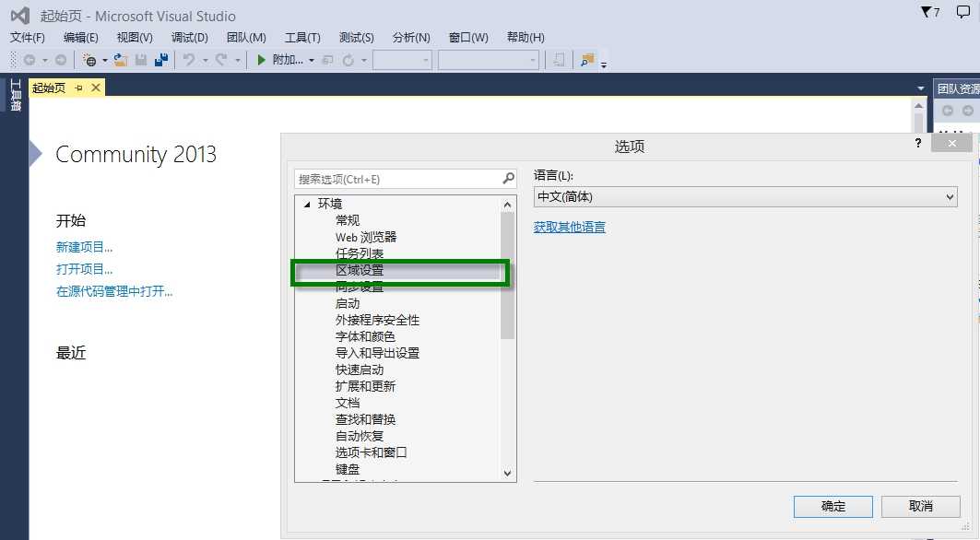Click the magnifier icon in options search

coord(509,179)
